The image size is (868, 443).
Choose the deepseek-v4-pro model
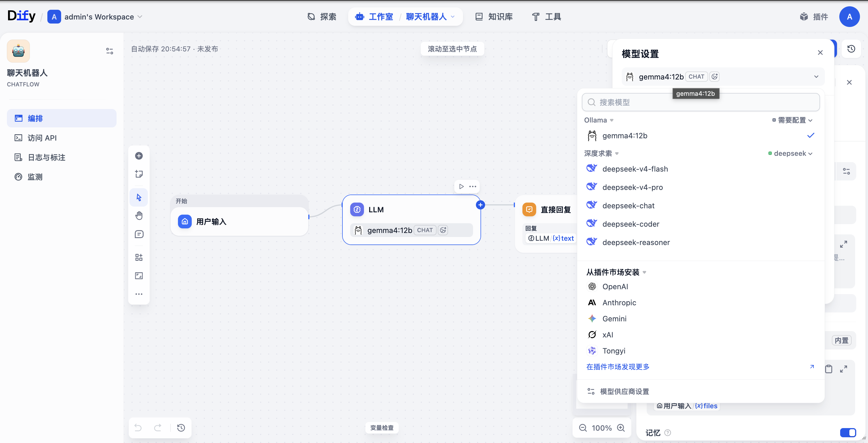pos(701,187)
